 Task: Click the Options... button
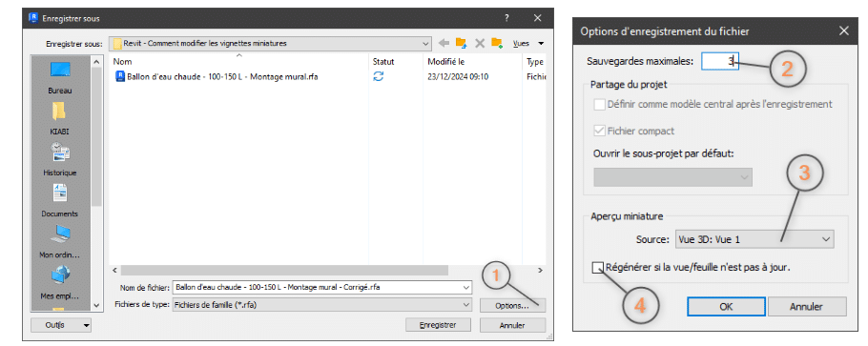coord(512,306)
